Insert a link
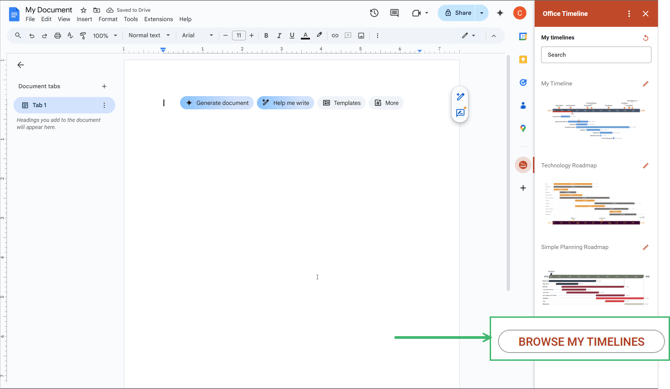 pos(335,35)
